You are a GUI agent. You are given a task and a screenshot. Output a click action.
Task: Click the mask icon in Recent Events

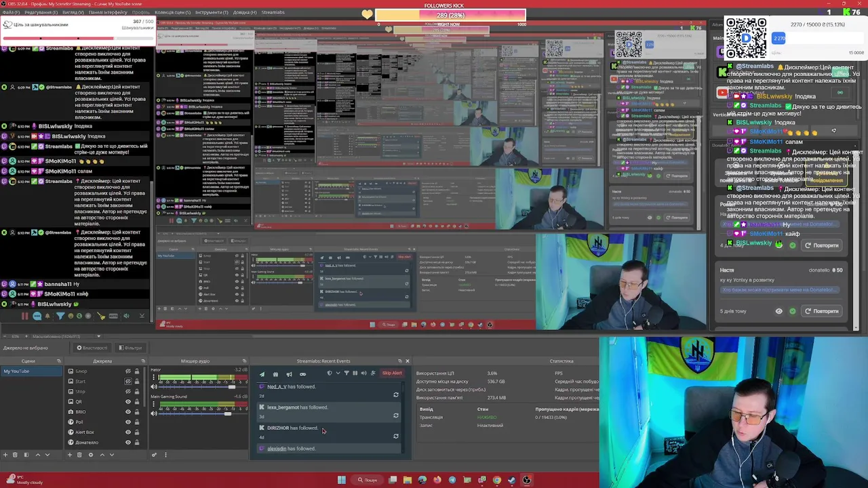pyautogui.click(x=302, y=374)
